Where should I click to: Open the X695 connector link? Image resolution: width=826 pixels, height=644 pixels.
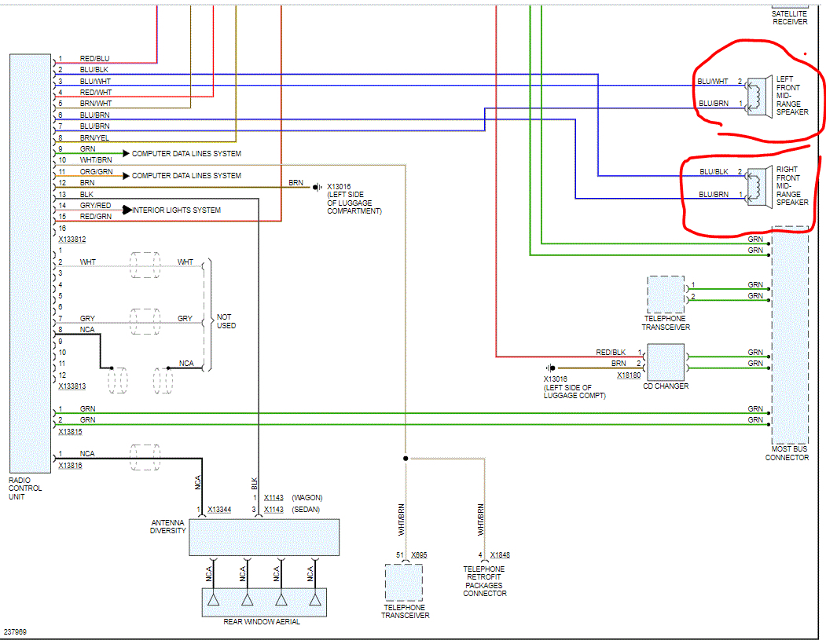pyautogui.click(x=419, y=555)
